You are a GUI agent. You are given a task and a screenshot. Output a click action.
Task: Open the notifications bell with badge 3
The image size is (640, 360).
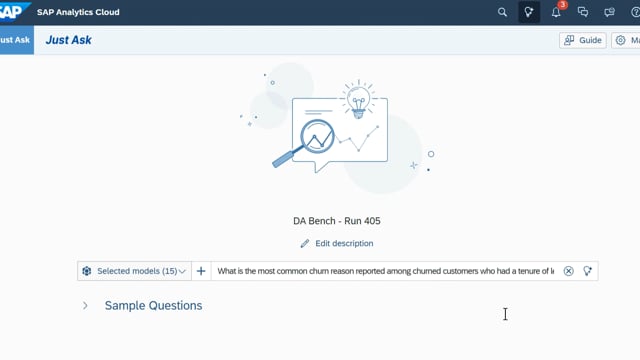(556, 12)
